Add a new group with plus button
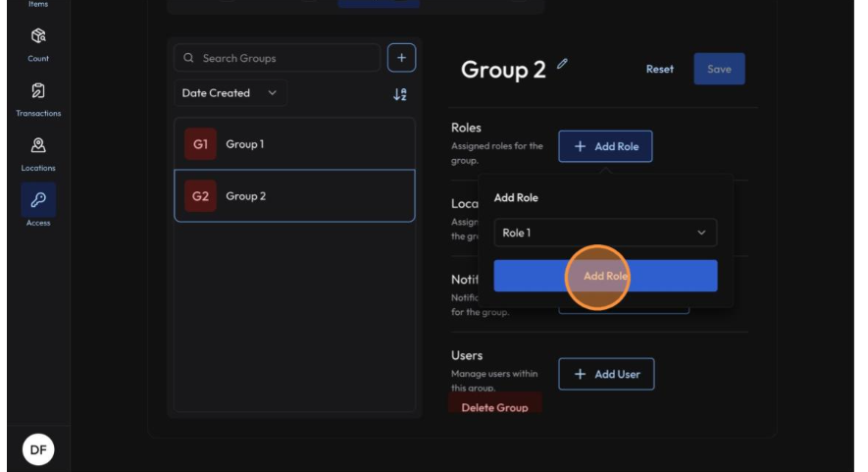Image resolution: width=868 pixels, height=472 pixels. tap(401, 58)
